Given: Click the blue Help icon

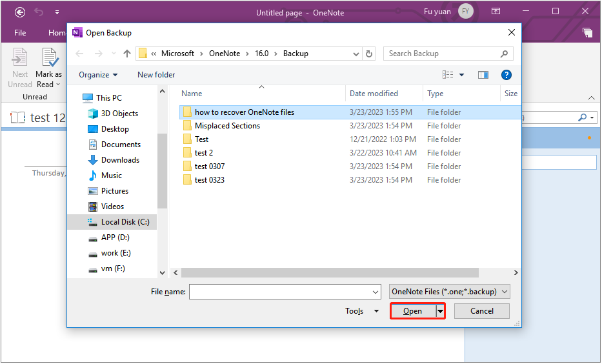Looking at the screenshot, I should [506, 75].
